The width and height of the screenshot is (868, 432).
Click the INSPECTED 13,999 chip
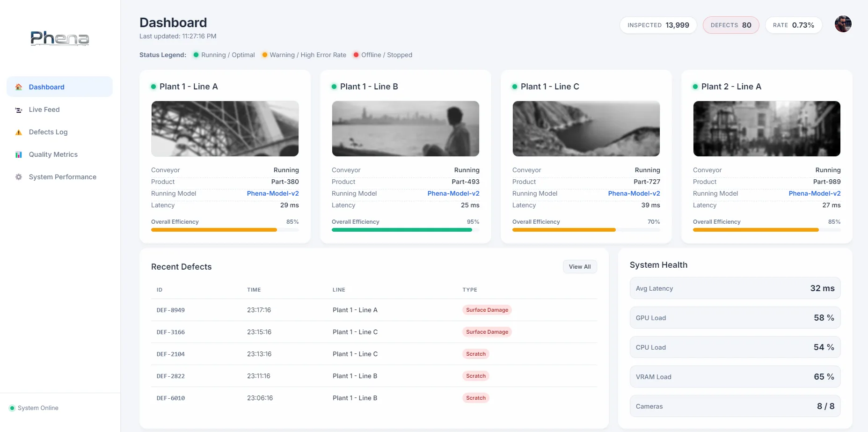[x=658, y=25]
